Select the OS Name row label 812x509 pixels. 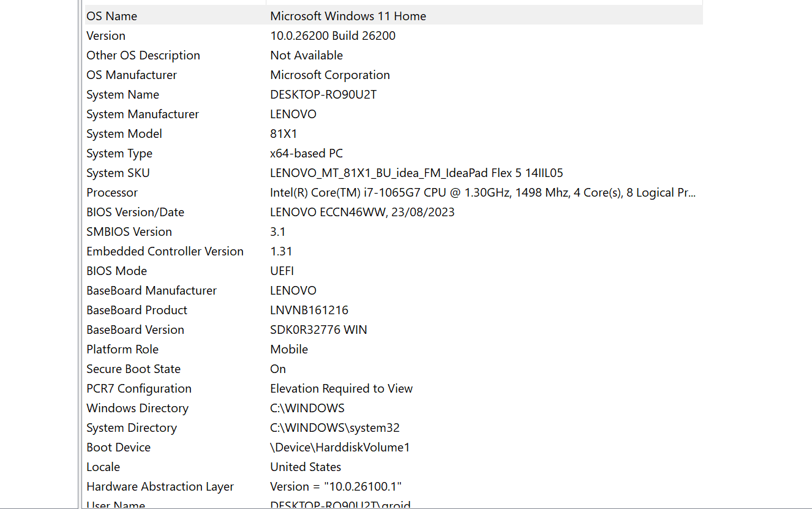[111, 16]
